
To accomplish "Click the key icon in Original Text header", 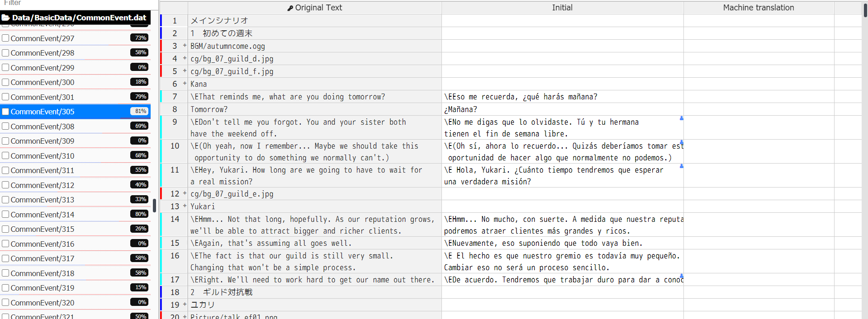I will point(290,8).
